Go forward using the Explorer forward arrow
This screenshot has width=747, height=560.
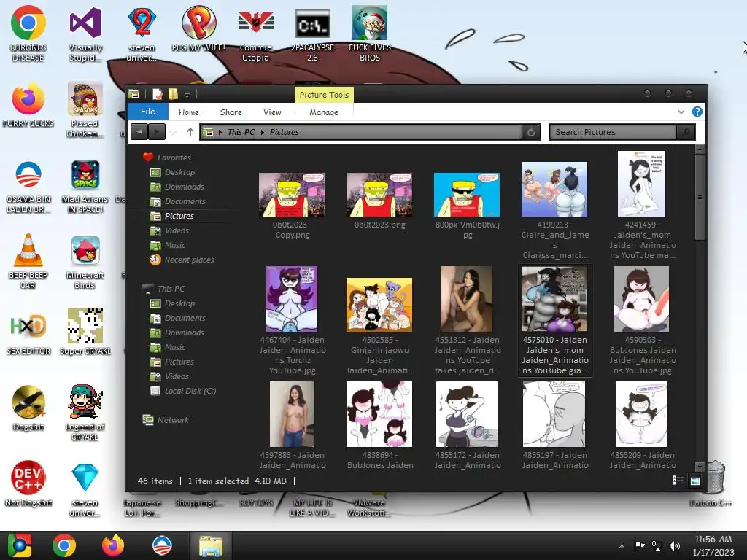[x=157, y=132]
